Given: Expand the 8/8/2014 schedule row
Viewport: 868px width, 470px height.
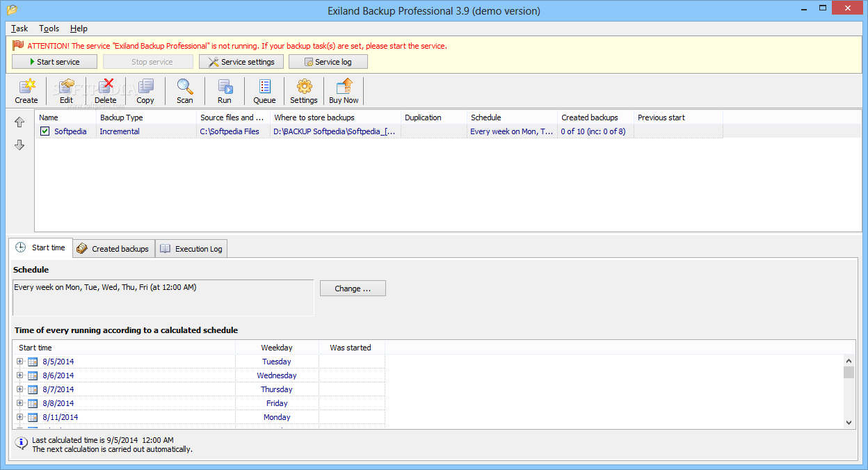Looking at the screenshot, I should (19, 403).
